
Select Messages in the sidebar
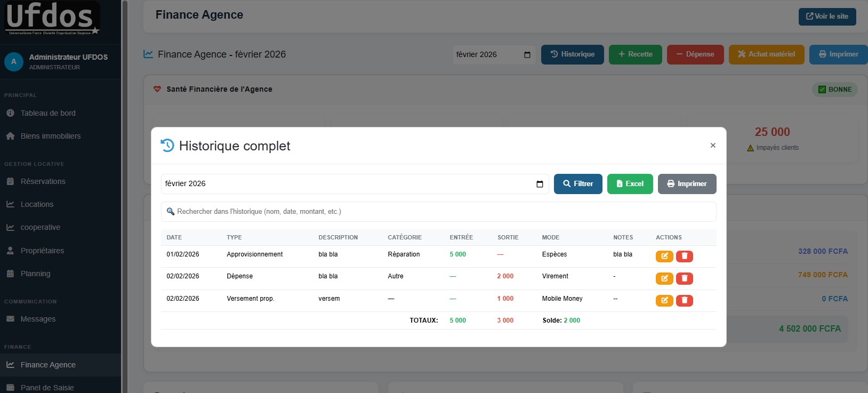(38, 319)
